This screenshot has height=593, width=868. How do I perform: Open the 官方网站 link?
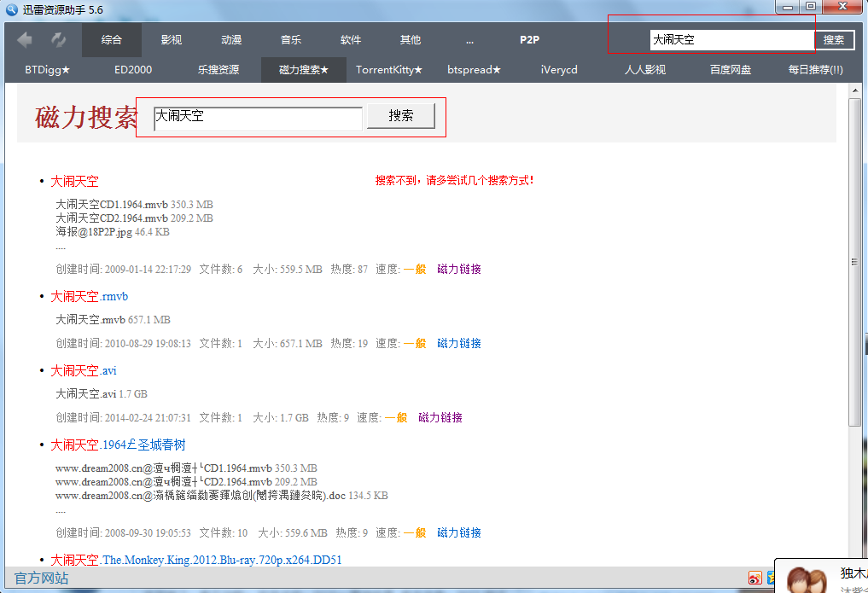[x=42, y=578]
